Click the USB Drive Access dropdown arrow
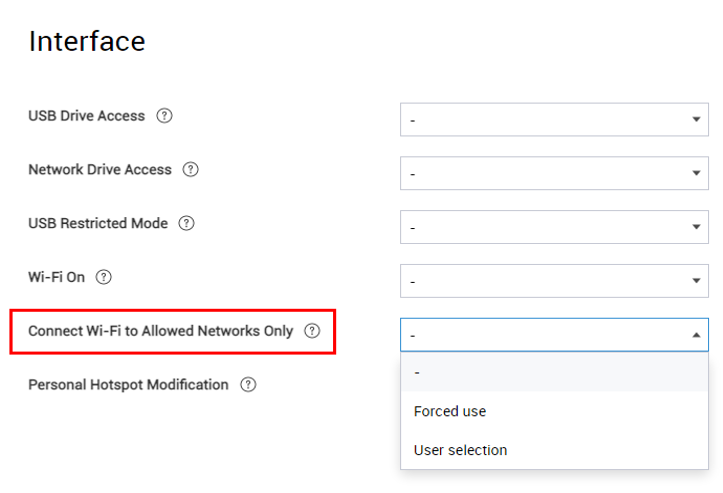Viewport: 723px width, 493px height. [x=696, y=119]
